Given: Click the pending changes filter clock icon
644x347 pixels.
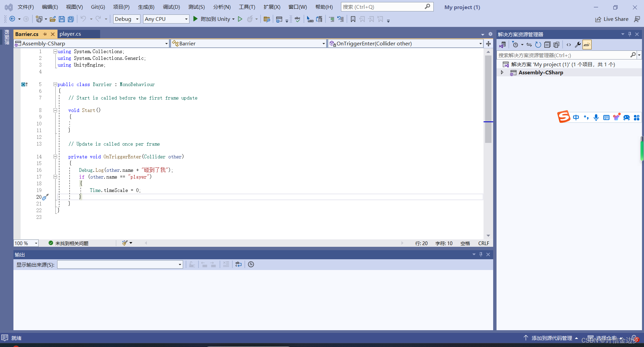Looking at the screenshot, I should point(515,45).
